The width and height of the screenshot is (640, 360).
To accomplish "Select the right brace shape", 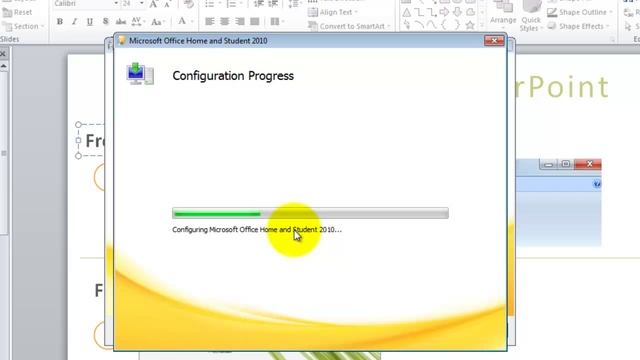I will click(x=457, y=25).
